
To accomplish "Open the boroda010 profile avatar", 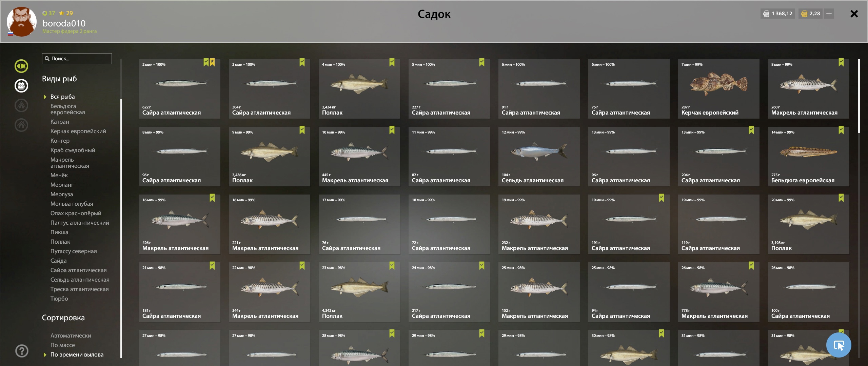I will [x=21, y=22].
